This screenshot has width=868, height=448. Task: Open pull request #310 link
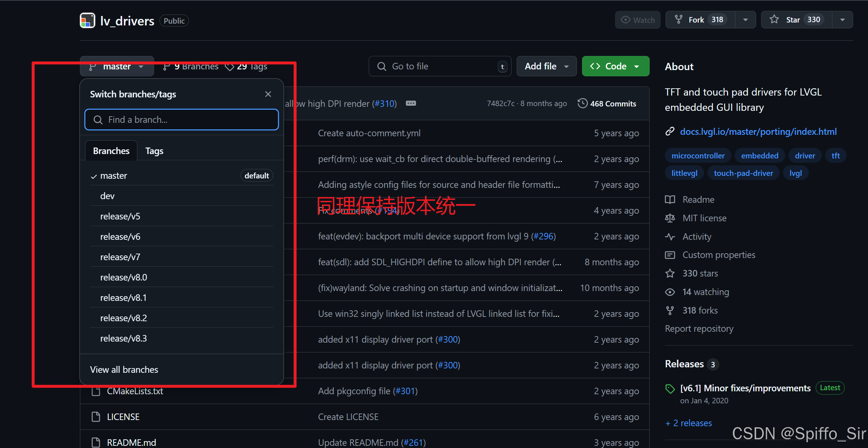(384, 104)
